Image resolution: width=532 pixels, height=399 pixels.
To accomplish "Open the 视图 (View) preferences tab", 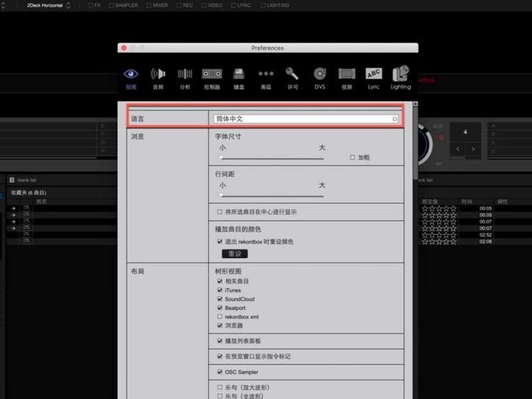I will coord(131,78).
